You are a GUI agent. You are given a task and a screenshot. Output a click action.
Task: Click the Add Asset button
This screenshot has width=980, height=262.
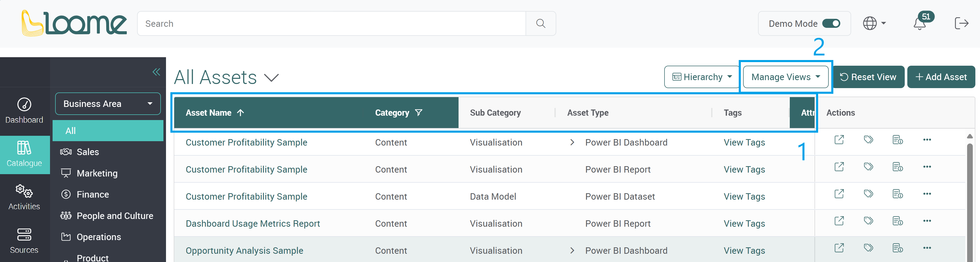coord(941,77)
